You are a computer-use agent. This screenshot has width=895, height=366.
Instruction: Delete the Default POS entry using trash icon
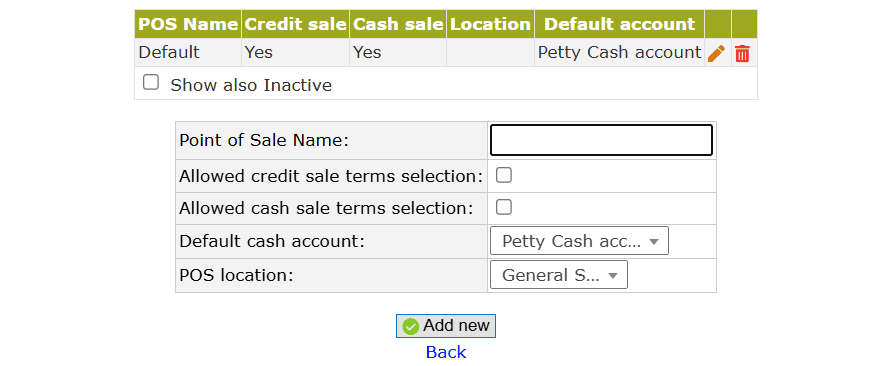point(742,54)
